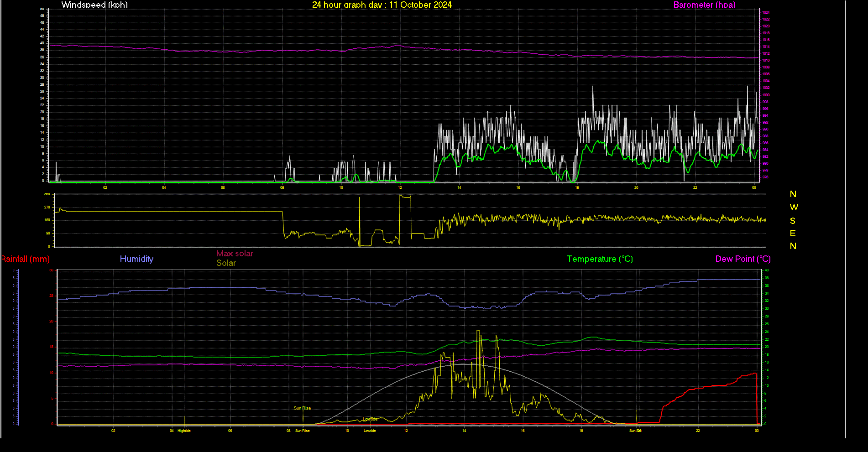Viewport: 868px width, 452px height.
Task: Click the red "Rainfall (mm)" label
Action: [25, 259]
